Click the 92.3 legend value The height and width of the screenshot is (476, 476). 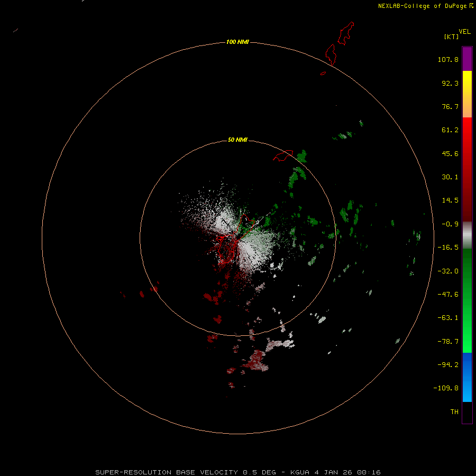(x=450, y=83)
